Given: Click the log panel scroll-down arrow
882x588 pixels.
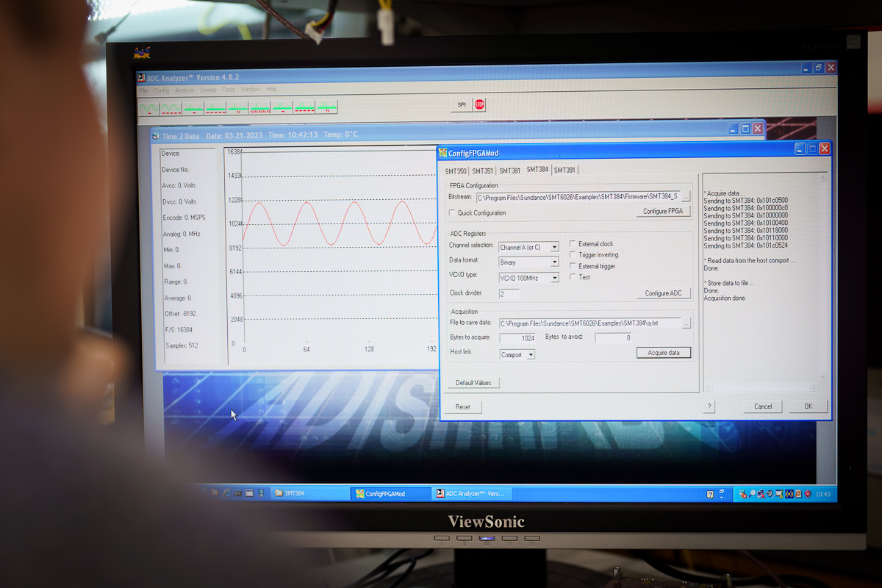Looking at the screenshot, I should point(822,377).
